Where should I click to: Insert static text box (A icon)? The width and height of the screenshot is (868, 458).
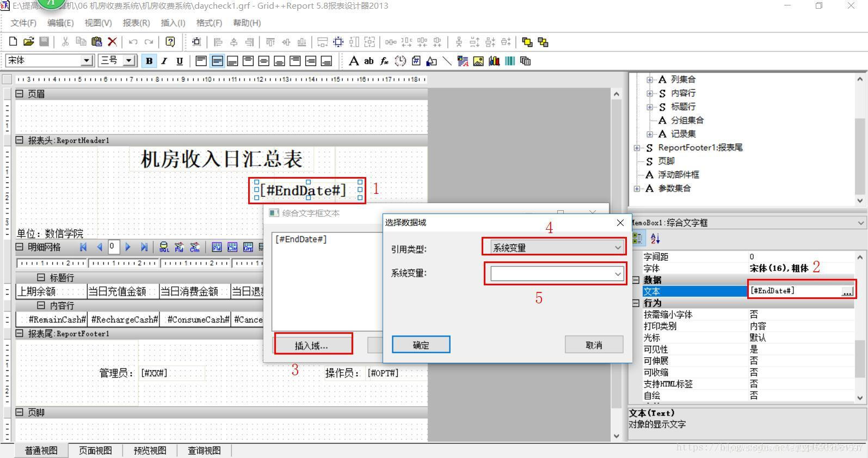pos(354,61)
